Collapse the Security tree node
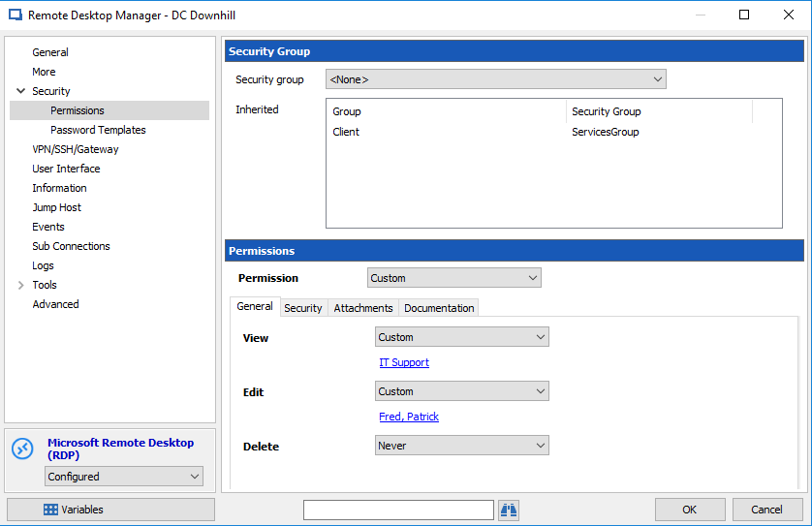Screen dimensions: 812x526 [20, 91]
